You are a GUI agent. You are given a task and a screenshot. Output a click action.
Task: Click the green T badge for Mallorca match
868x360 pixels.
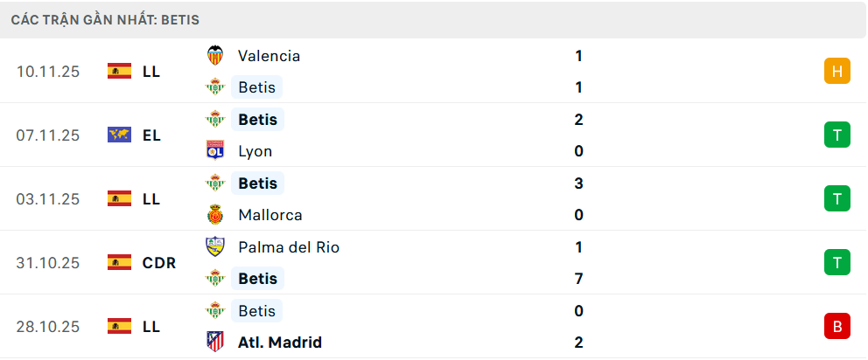[837, 198]
